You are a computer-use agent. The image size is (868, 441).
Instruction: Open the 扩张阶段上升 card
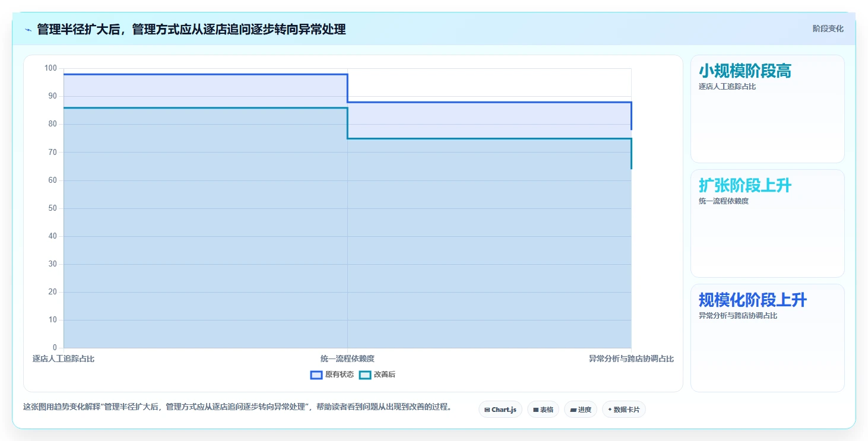[x=768, y=224]
